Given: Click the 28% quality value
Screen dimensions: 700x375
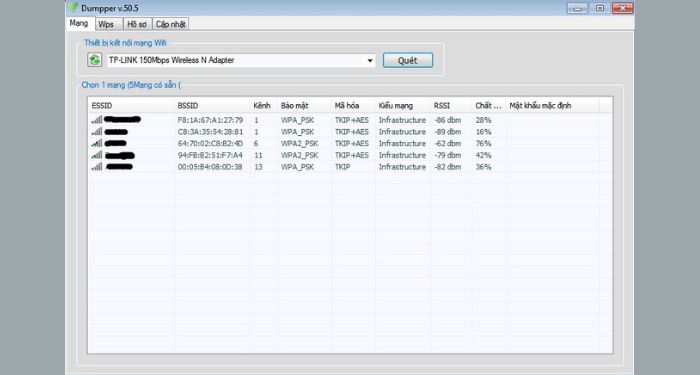Looking at the screenshot, I should 483,120.
